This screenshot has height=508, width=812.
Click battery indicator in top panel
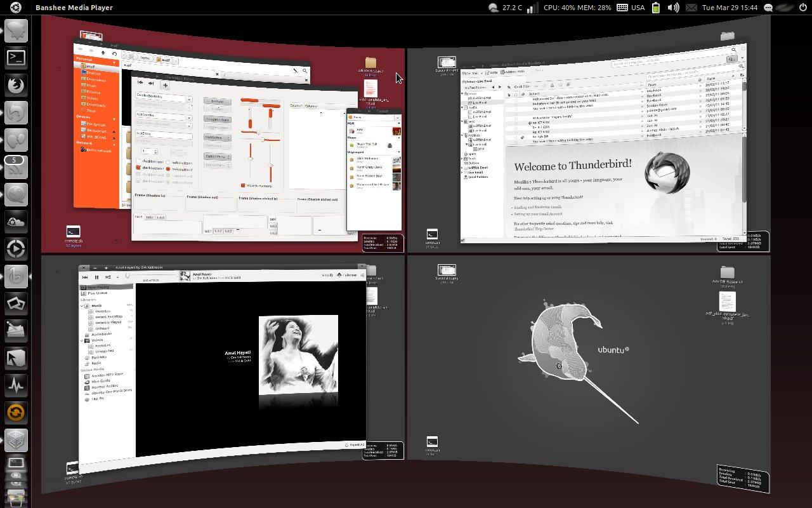pos(656,8)
